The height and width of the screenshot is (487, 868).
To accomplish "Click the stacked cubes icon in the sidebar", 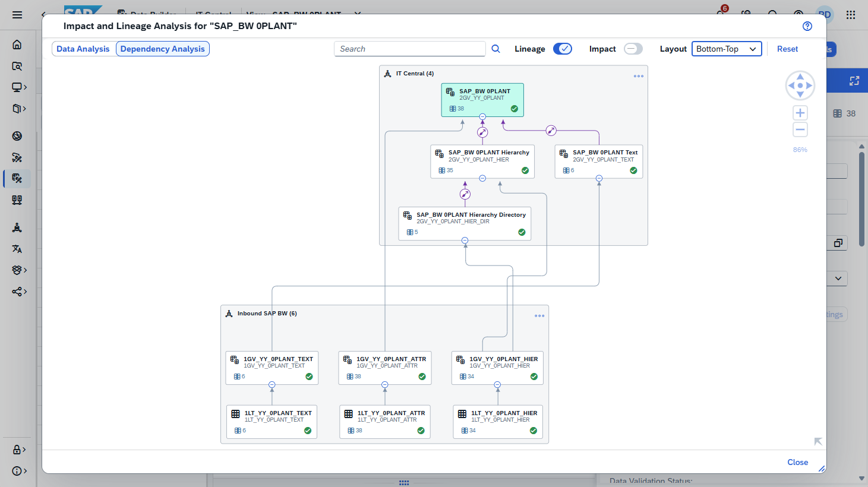I will point(17,270).
